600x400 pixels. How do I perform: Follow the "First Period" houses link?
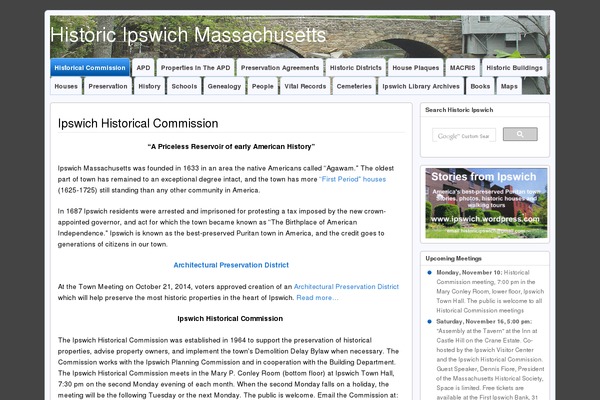pos(353,179)
